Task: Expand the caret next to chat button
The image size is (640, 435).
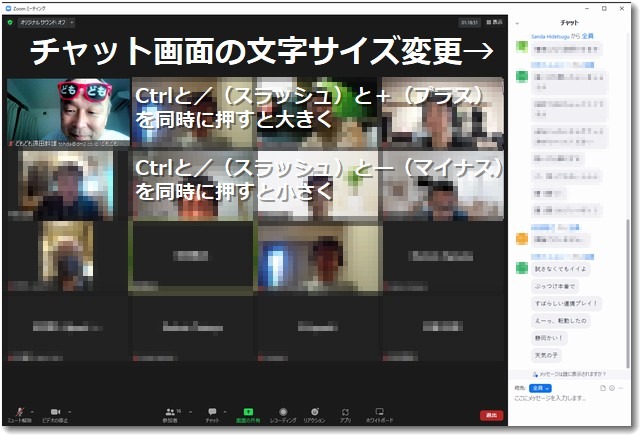Action: click(225, 412)
